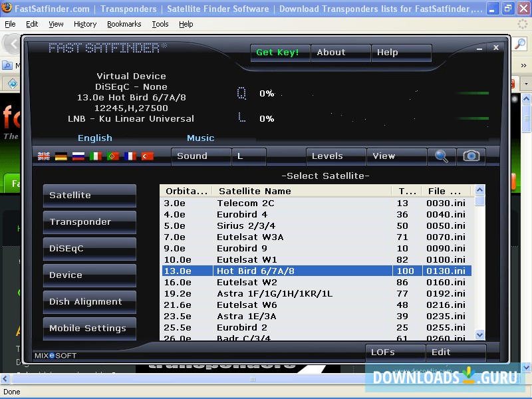The width and height of the screenshot is (532, 399).
Task: Minimize the Fast Satfinder window
Action: point(479,48)
